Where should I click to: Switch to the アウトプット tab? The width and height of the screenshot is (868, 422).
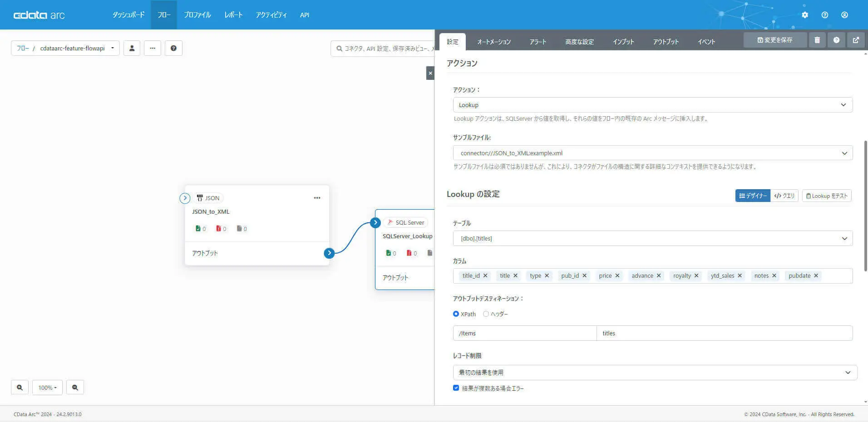pos(666,42)
